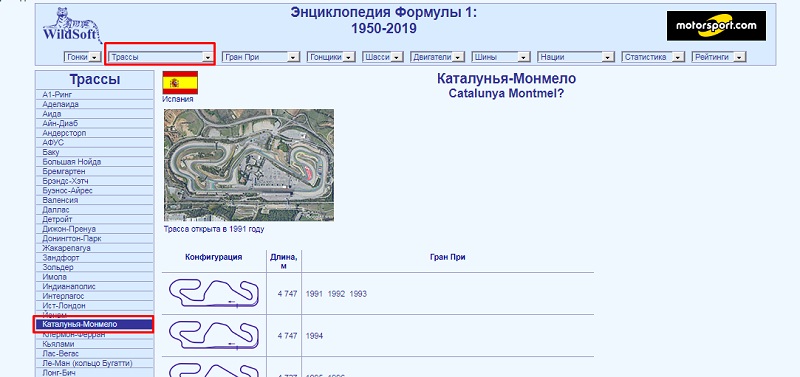This screenshot has height=377, width=800.
Task: Open the Гонщики dropdown
Action: 331,57
